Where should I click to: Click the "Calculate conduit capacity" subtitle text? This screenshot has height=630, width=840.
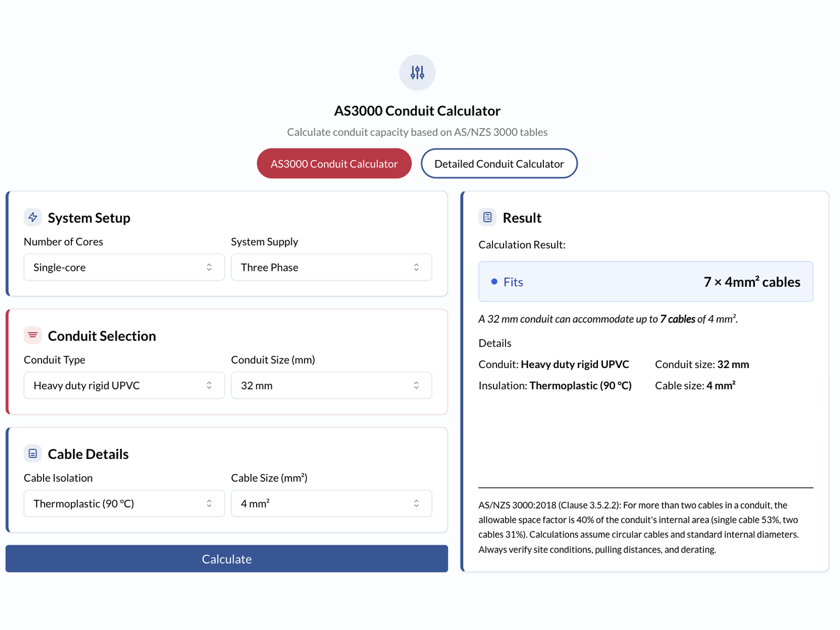pos(417,132)
